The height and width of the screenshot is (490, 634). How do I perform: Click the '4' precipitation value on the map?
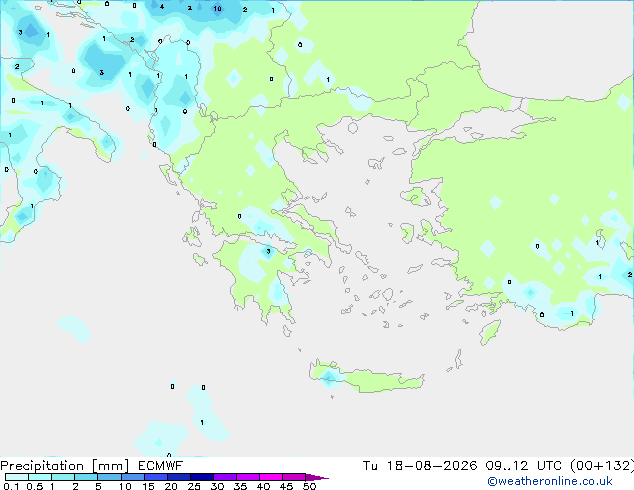pyautogui.click(x=162, y=6)
